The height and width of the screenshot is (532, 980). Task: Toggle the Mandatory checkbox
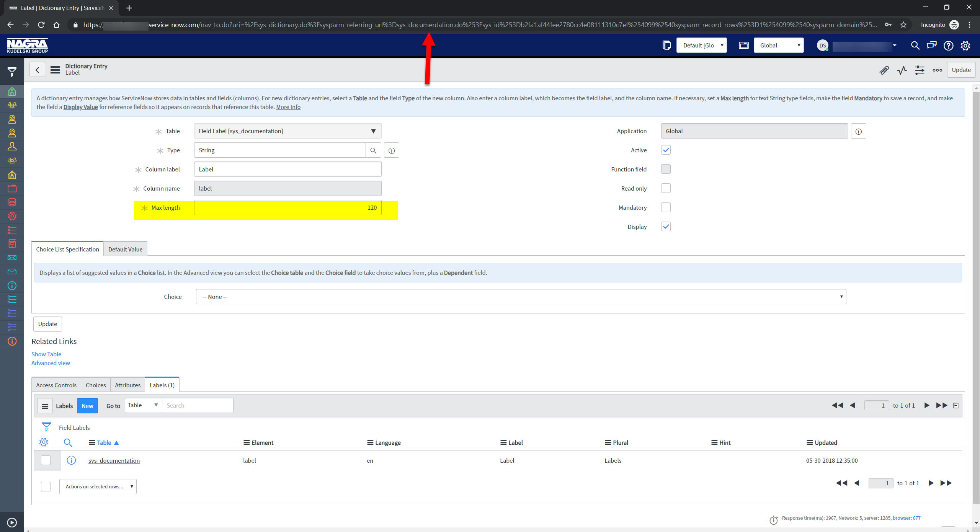tap(666, 207)
